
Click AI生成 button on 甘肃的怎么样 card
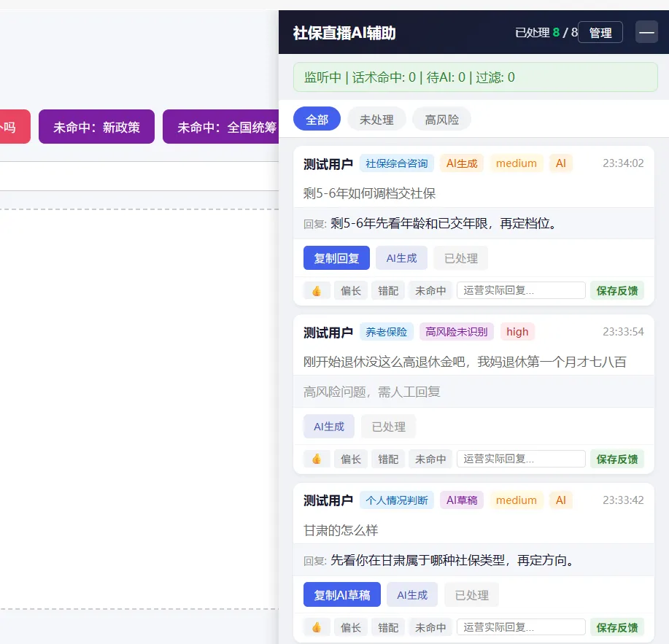tap(412, 594)
